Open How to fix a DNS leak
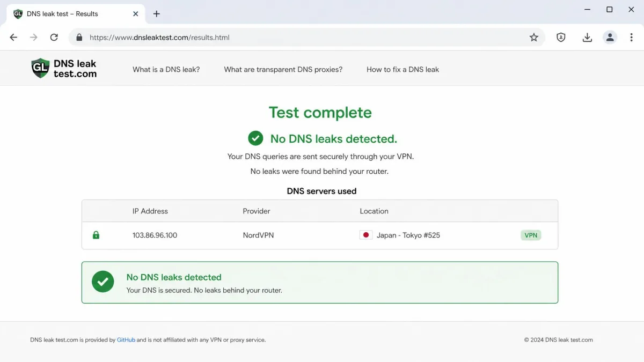This screenshot has height=362, width=644. (402, 69)
